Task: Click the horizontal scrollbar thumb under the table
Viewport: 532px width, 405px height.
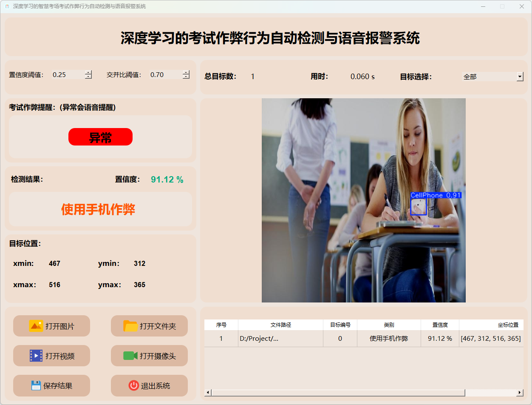Action: tap(338, 392)
